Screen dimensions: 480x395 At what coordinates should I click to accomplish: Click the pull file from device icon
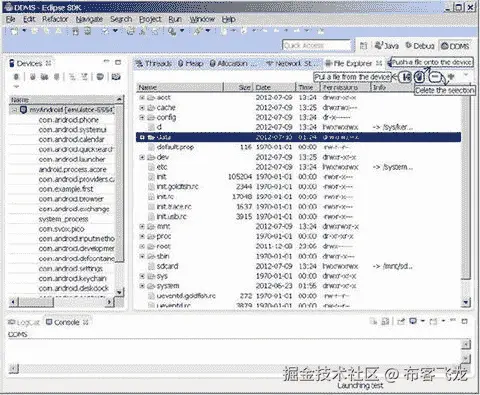point(405,77)
